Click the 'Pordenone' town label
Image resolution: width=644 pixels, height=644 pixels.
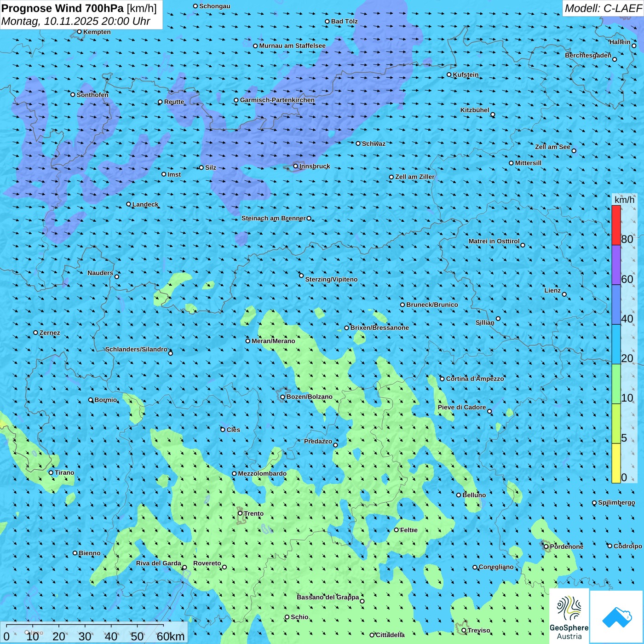point(567,546)
